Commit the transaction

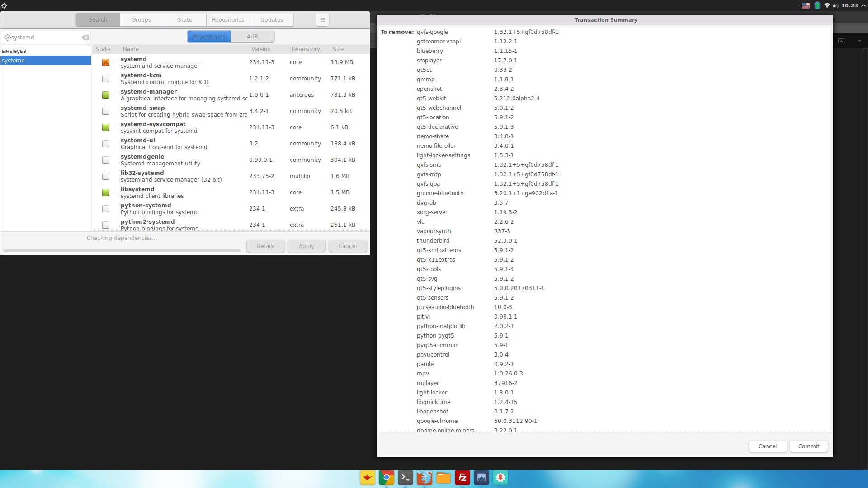click(x=809, y=446)
